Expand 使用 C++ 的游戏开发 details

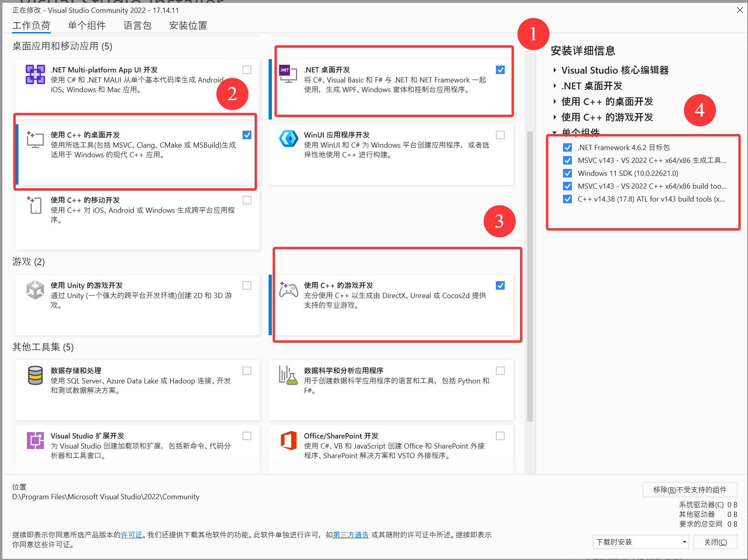pyautogui.click(x=555, y=117)
